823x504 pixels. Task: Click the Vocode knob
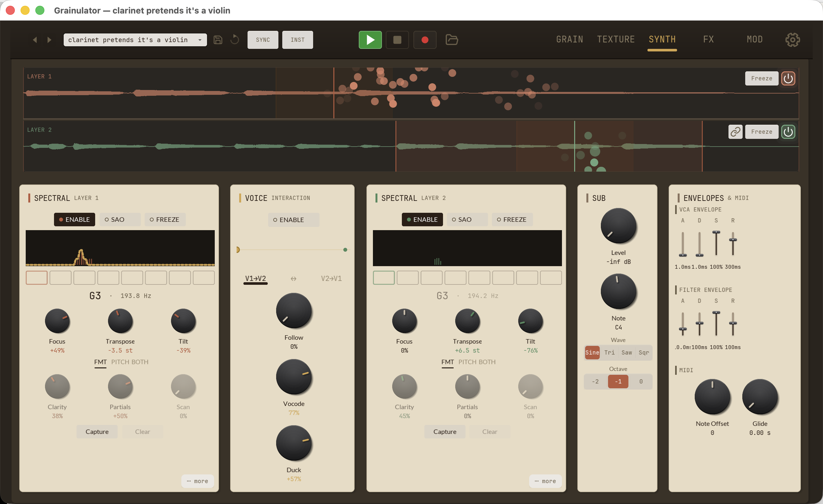[294, 377]
